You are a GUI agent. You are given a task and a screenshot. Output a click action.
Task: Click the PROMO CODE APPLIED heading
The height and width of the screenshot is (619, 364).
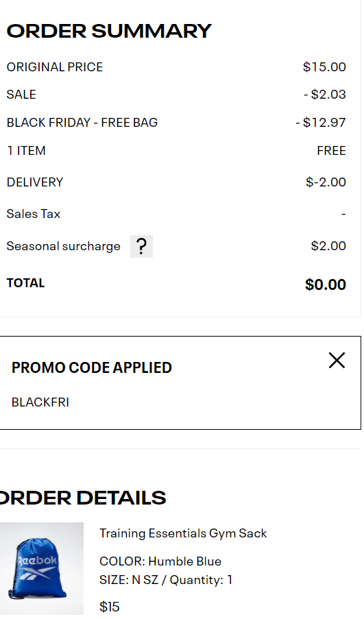pyautogui.click(x=92, y=367)
